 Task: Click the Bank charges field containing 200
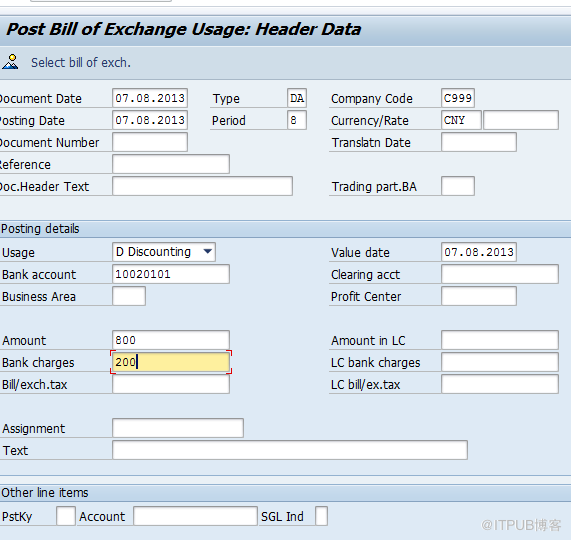[x=171, y=362]
